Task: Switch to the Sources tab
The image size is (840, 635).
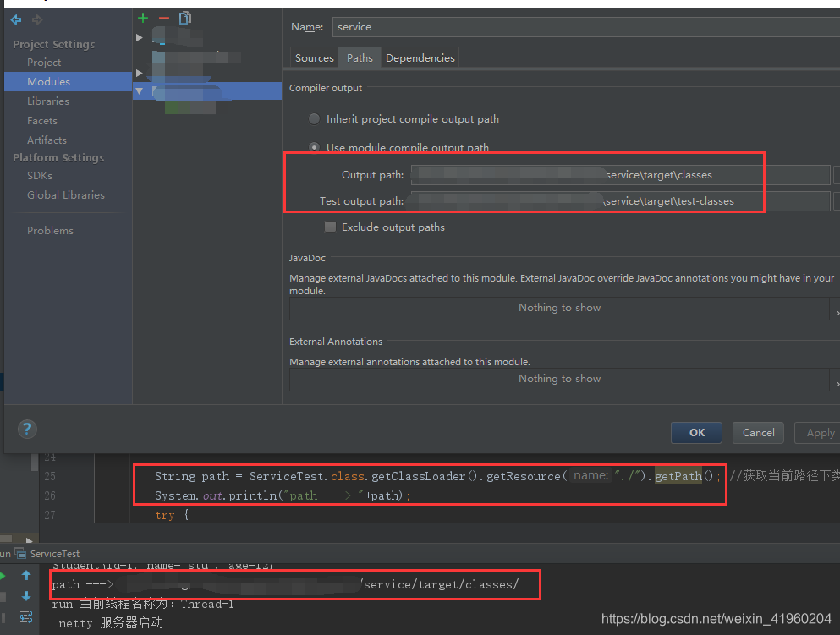Action: (314, 57)
